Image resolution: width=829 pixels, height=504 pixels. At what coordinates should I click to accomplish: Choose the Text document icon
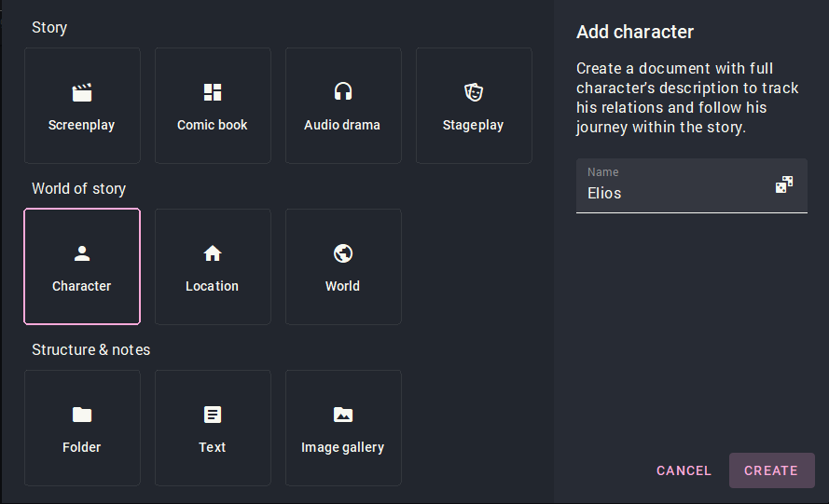[213, 415]
